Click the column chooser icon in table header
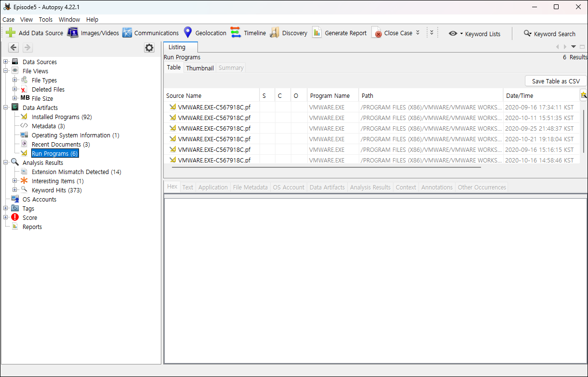 [x=583, y=95]
